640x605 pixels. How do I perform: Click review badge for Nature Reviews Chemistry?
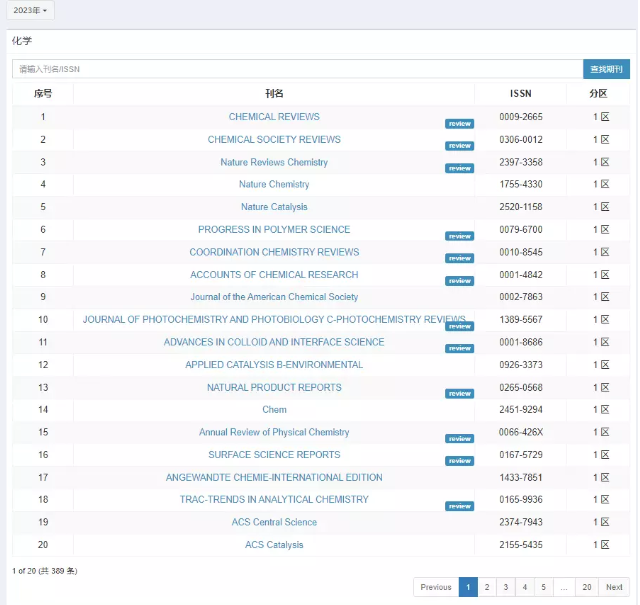460,168
